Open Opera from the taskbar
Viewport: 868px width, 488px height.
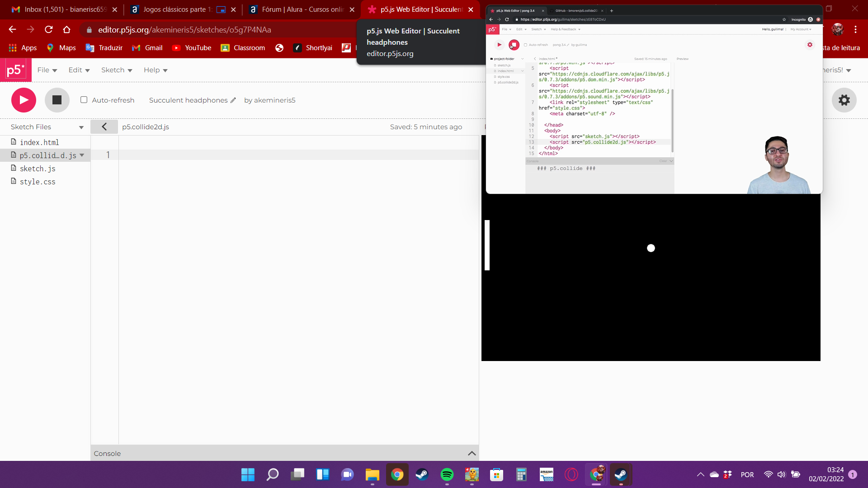571,474
